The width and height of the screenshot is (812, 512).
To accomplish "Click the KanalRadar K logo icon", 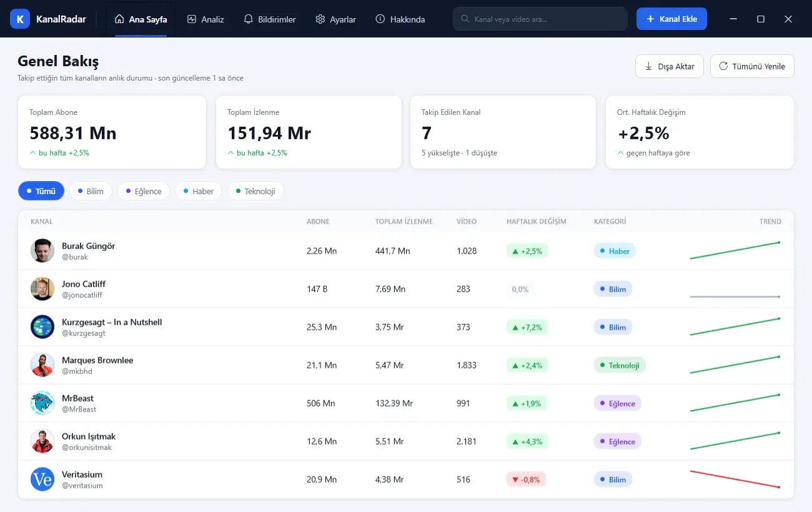I will 20,19.
